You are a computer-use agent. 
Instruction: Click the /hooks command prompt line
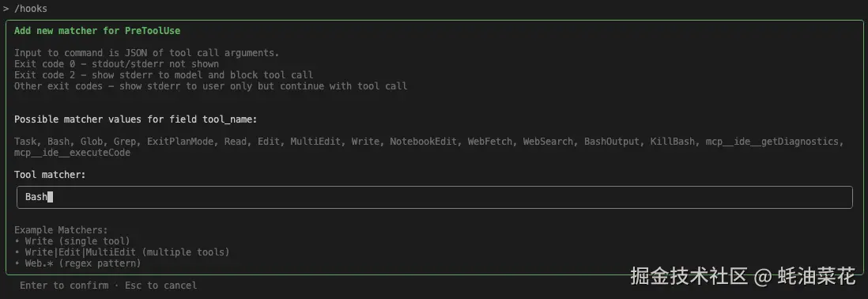click(25, 8)
